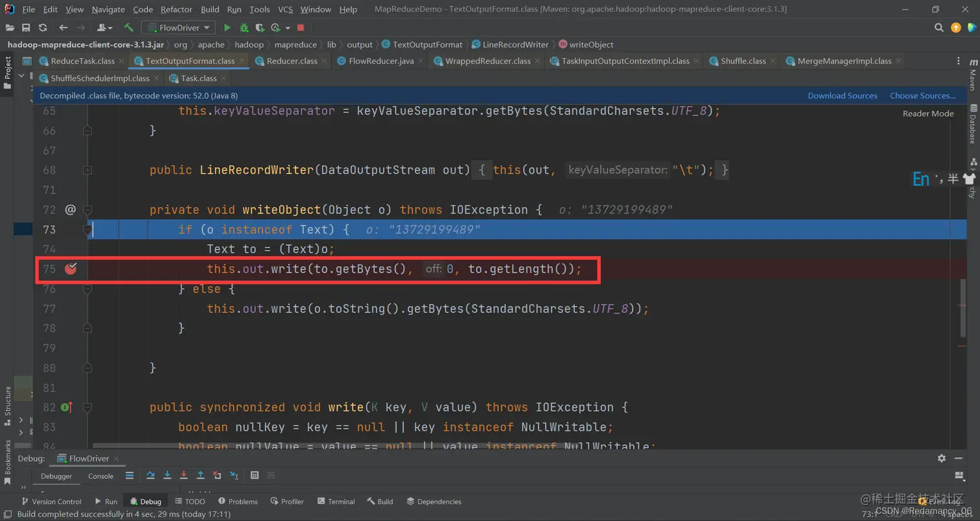Viewport: 980px width, 521px height.
Task: Click LineRecordWriter in the breadcrumb bar
Action: click(x=516, y=45)
